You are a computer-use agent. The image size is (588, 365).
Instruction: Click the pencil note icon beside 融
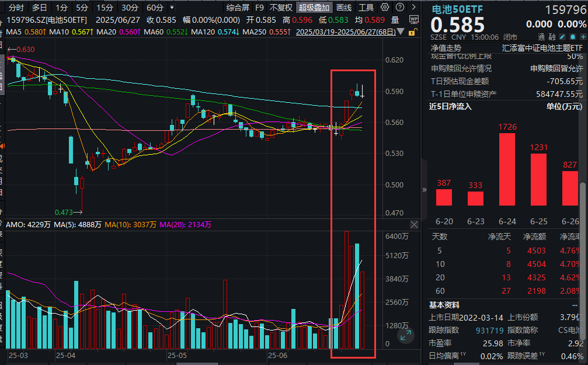point(562,37)
